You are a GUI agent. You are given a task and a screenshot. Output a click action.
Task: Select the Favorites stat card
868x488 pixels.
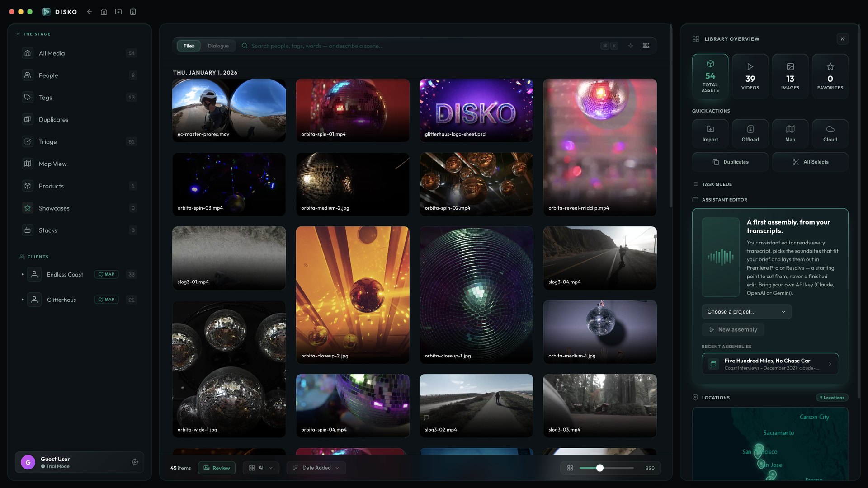[830, 76]
